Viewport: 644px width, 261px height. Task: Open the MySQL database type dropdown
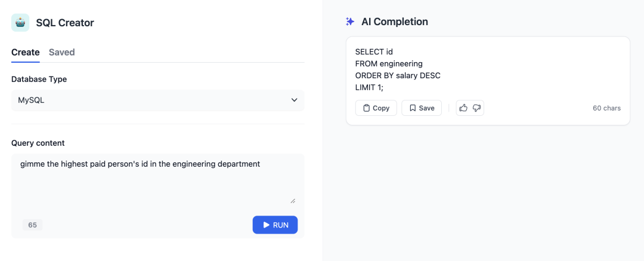(157, 100)
